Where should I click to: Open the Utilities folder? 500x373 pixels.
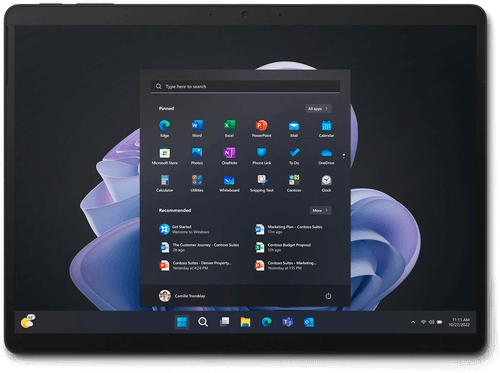click(x=197, y=183)
